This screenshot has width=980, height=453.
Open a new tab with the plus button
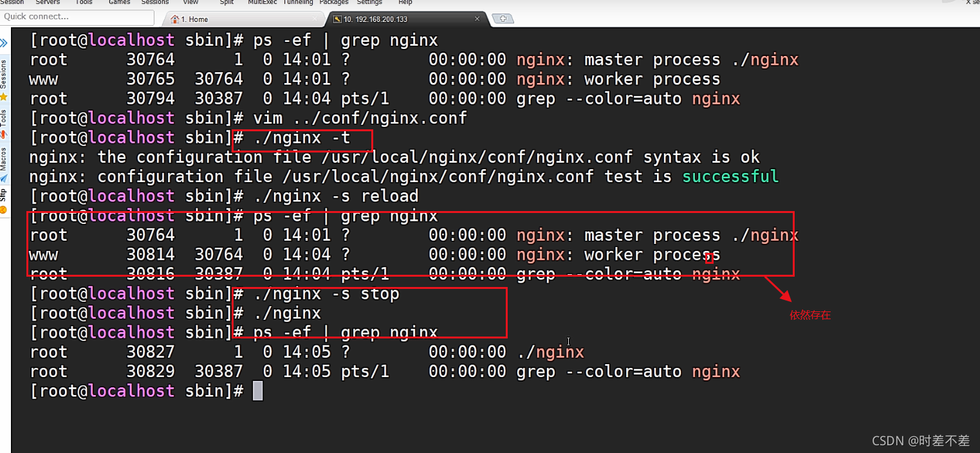(503, 19)
